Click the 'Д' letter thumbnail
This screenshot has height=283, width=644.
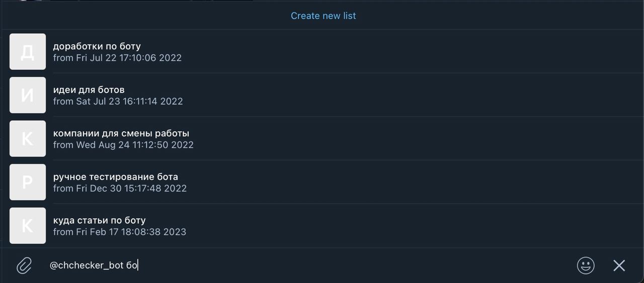(x=28, y=52)
